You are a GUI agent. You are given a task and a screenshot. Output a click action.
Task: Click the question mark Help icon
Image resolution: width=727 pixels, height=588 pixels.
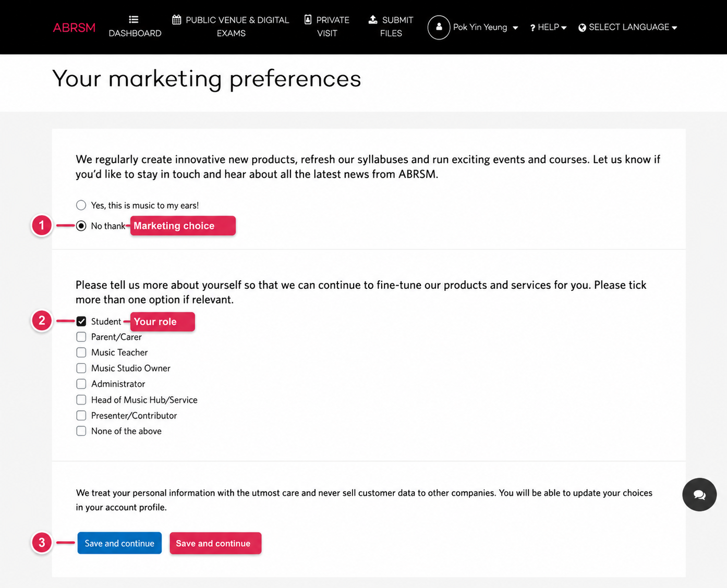(532, 28)
